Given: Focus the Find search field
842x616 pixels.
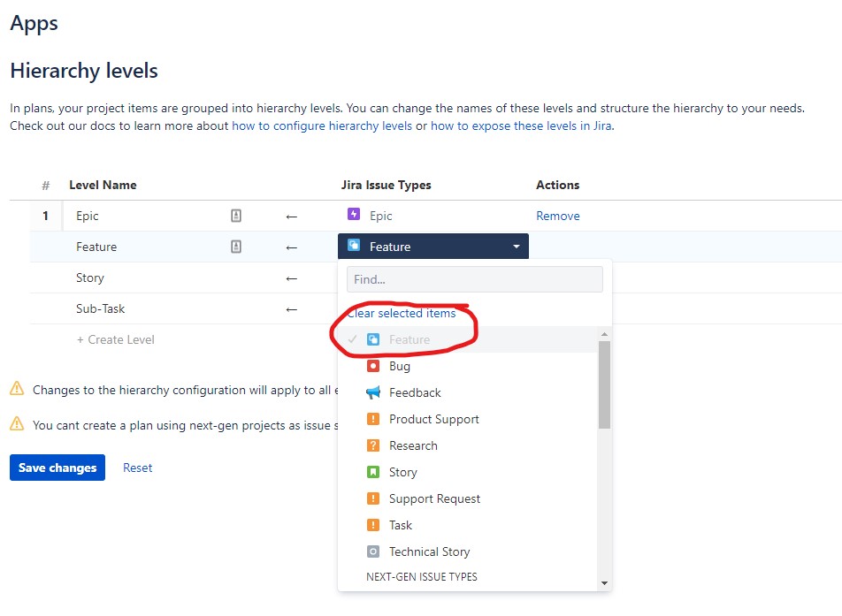Looking at the screenshot, I should point(475,279).
